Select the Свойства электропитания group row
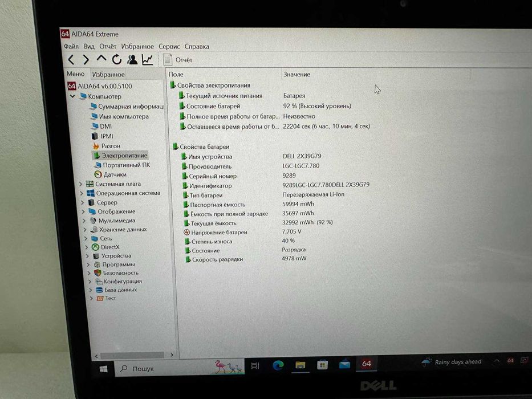Screen dimensions: 532x399 pyautogui.click(x=210, y=85)
